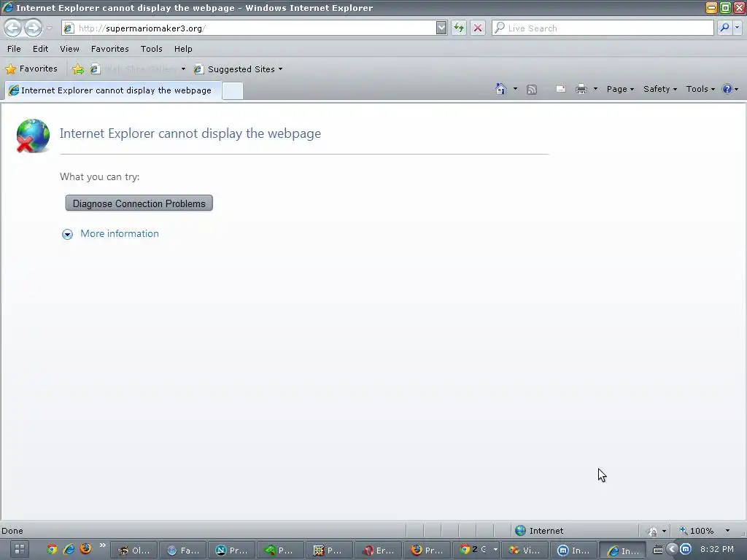The width and height of the screenshot is (747, 560).
Task: Open the Edit menu
Action: pos(41,49)
